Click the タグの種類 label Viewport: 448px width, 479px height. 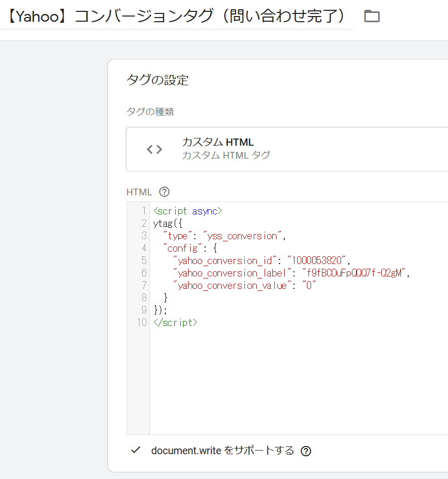(150, 112)
